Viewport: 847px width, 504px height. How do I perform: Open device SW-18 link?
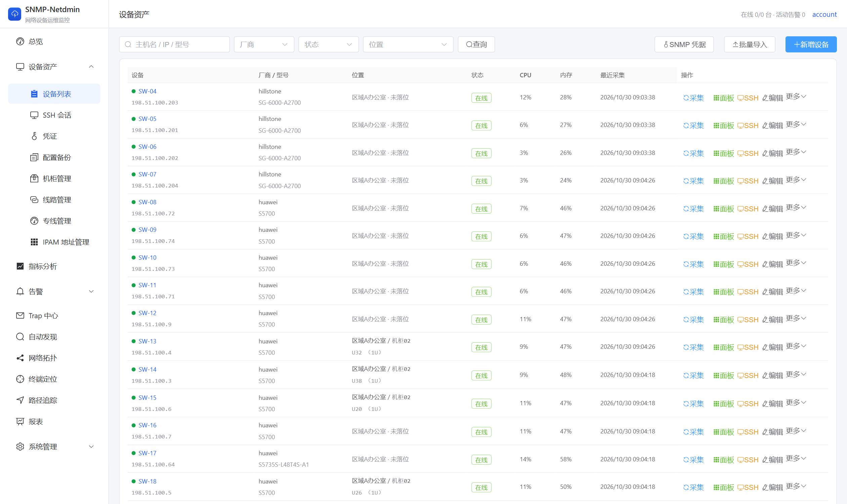(148, 481)
